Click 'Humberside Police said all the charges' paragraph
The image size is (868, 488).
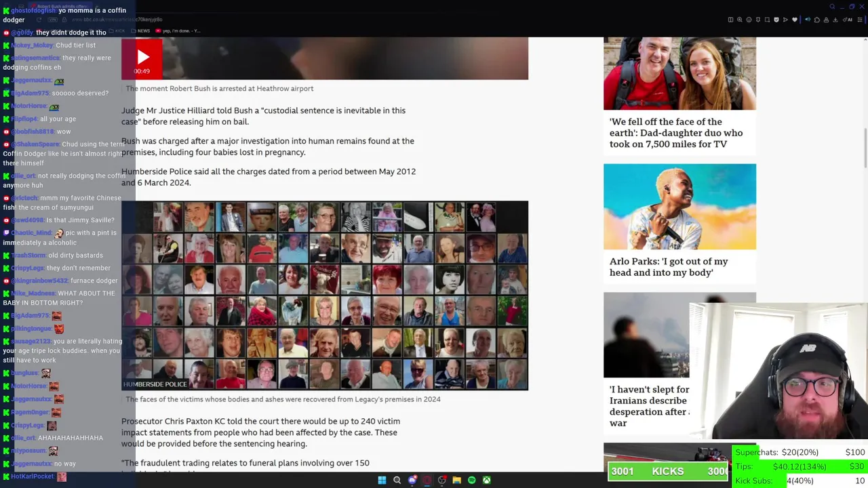269,177
